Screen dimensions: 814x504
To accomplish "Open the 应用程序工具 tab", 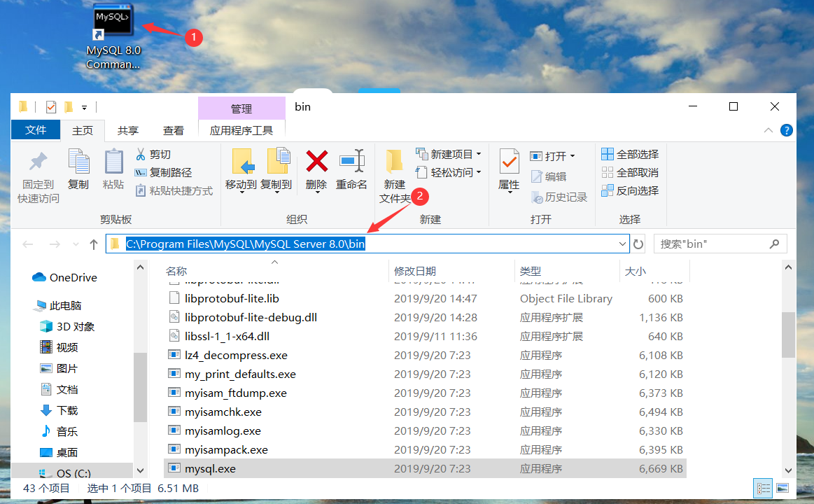I will click(x=241, y=129).
